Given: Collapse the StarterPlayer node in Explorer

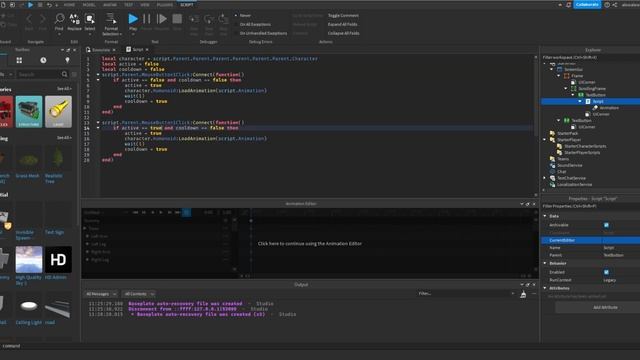Looking at the screenshot, I should (544, 140).
